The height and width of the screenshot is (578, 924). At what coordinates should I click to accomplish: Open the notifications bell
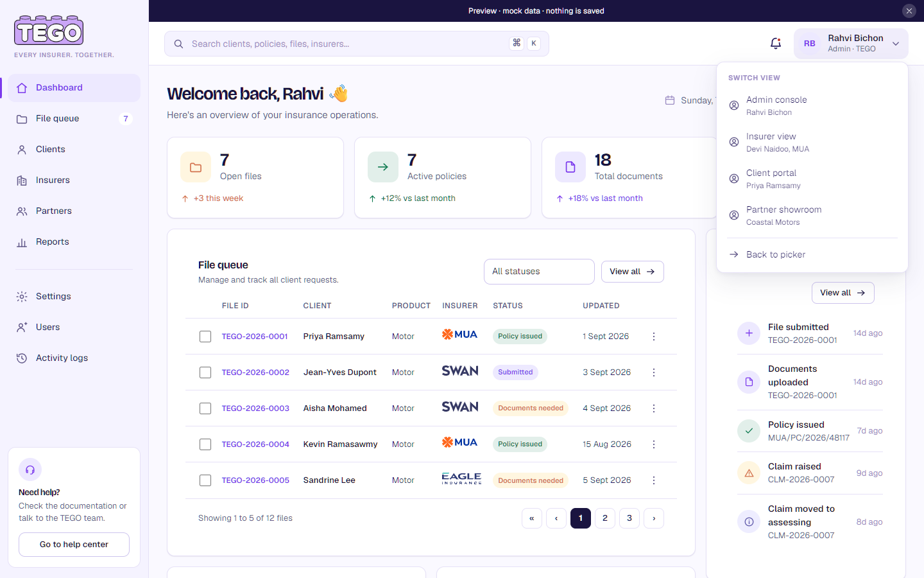tap(776, 44)
